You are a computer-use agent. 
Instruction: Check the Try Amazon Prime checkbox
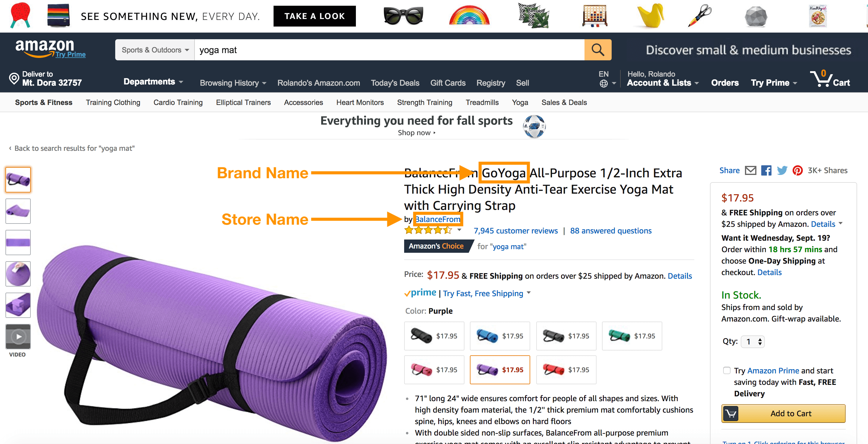tap(727, 371)
